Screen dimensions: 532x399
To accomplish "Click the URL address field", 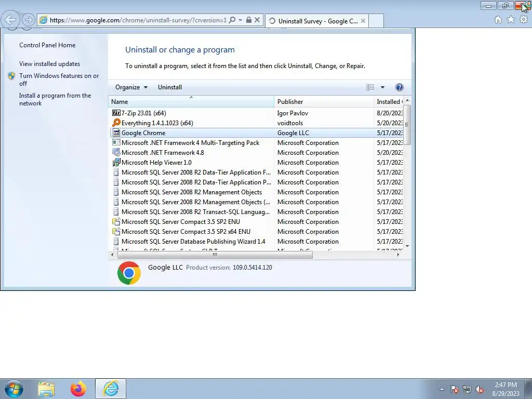I will click(x=138, y=20).
